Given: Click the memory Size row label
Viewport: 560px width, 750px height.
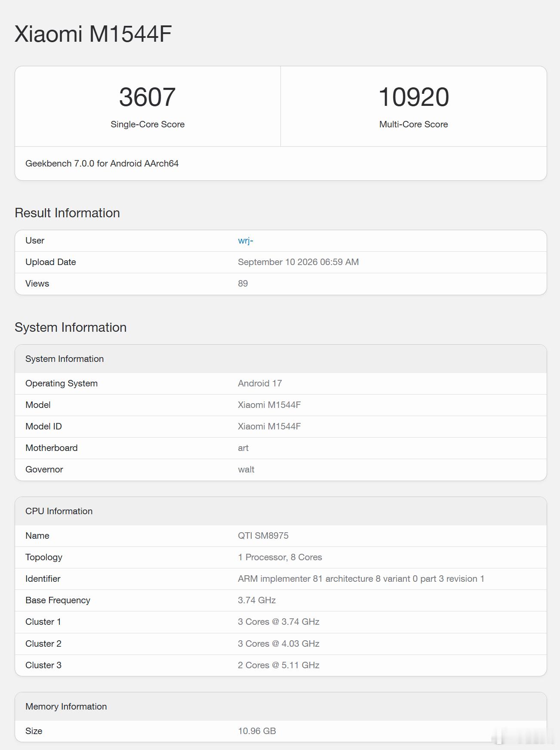Looking at the screenshot, I should pos(34,731).
